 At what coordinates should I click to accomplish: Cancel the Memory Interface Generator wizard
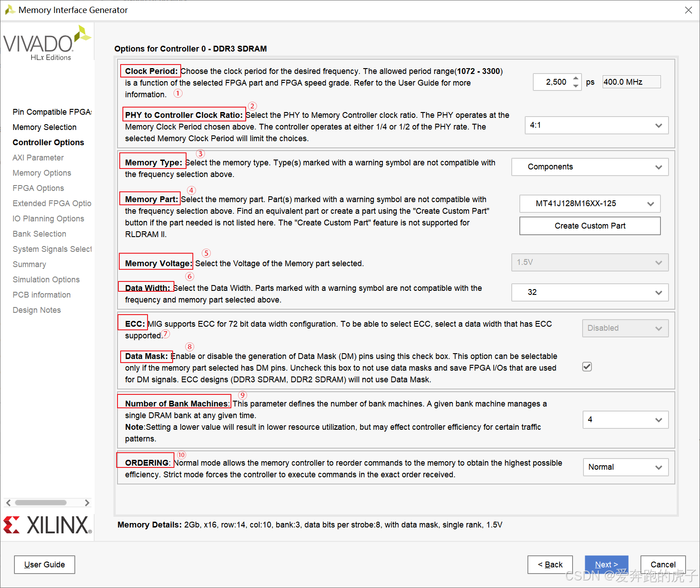coord(663,565)
